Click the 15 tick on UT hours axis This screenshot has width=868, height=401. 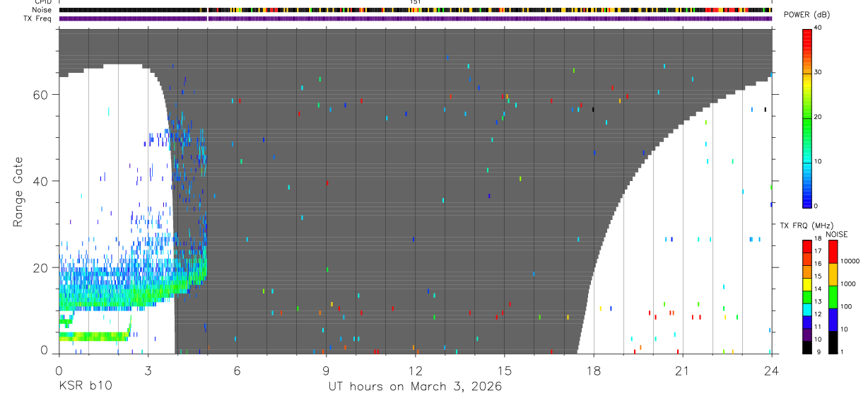click(x=504, y=369)
